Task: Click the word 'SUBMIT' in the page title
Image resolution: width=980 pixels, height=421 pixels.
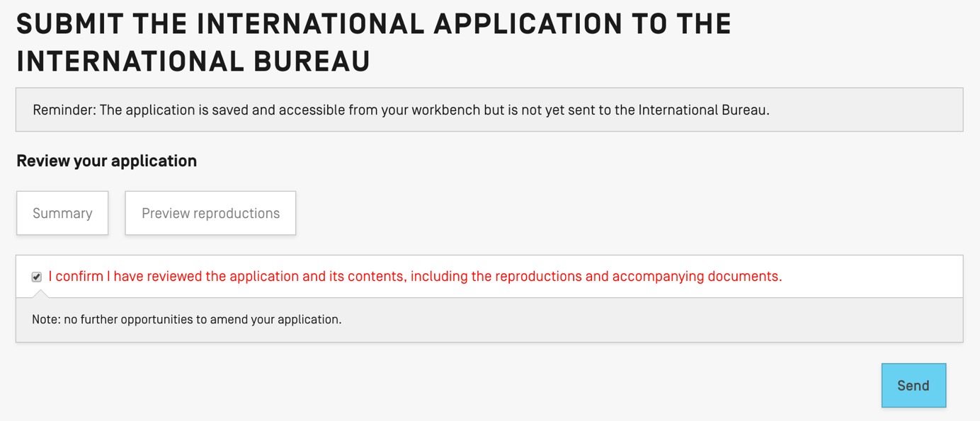Action: 69,25
